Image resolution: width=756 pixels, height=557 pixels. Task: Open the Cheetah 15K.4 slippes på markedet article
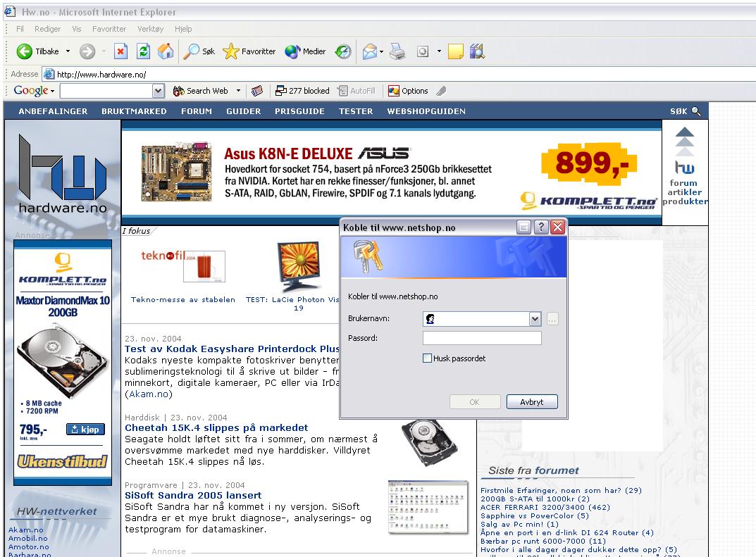(x=216, y=428)
